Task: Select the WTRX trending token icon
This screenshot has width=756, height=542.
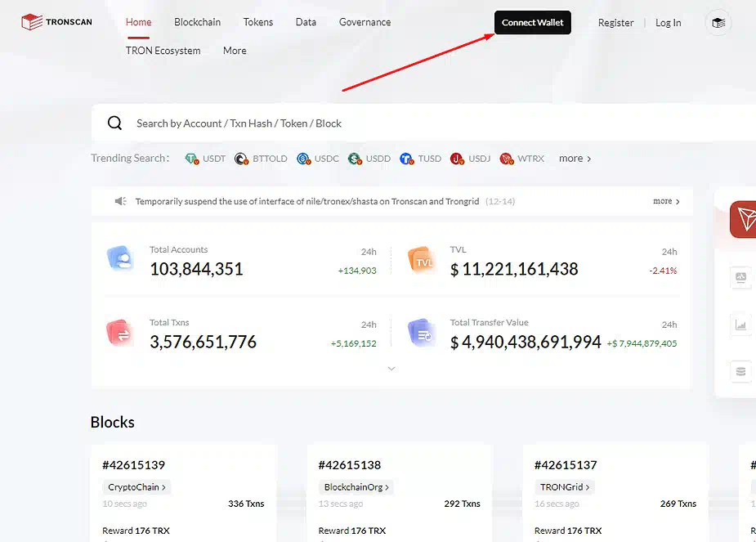Action: tap(507, 158)
